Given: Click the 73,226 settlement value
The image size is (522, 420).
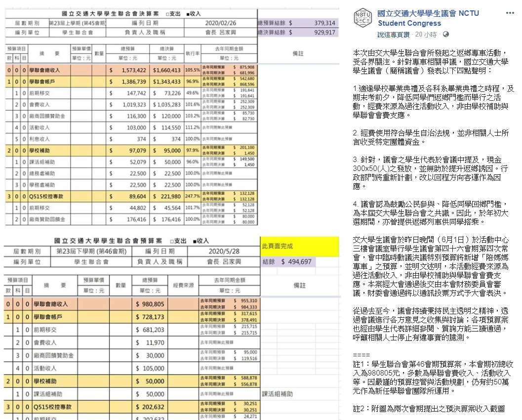Looking at the screenshot, I should click(x=172, y=93).
